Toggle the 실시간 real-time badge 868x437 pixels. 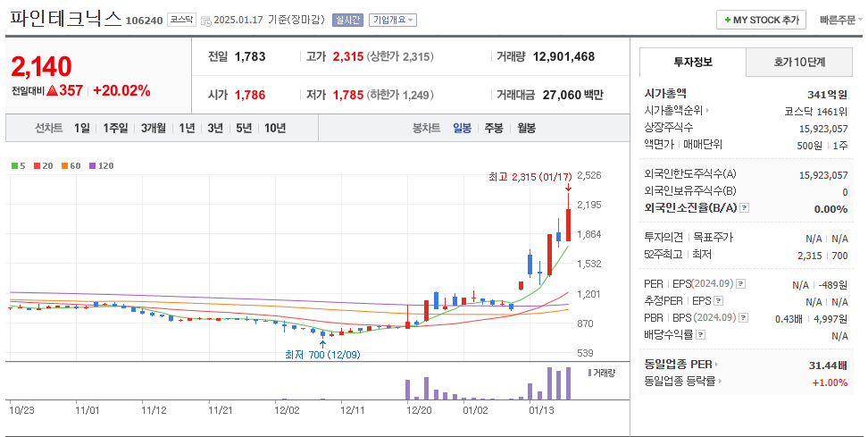346,20
